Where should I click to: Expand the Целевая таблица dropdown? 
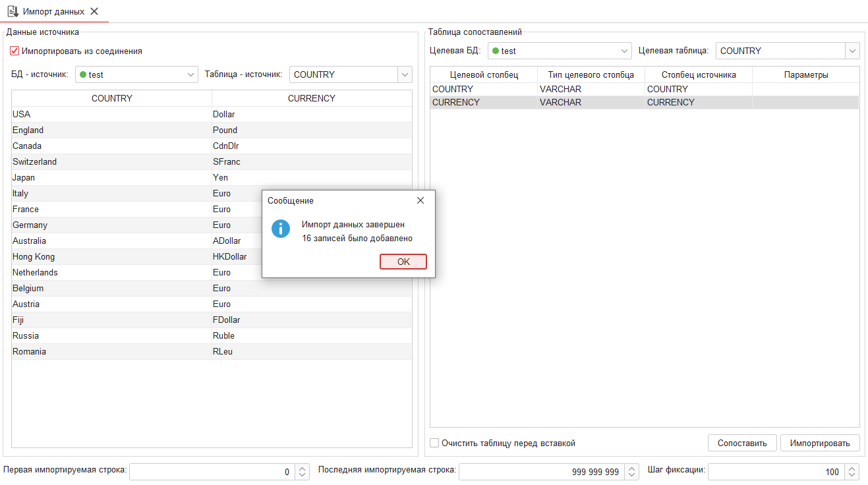coord(852,50)
